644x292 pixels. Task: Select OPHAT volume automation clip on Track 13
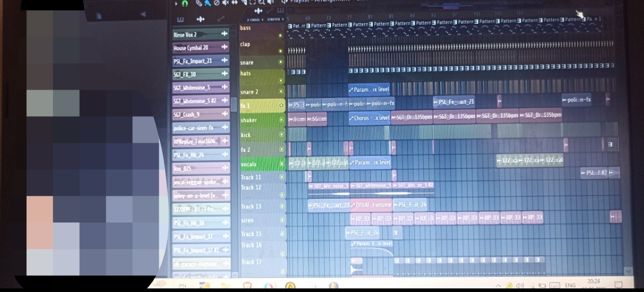click(x=371, y=205)
